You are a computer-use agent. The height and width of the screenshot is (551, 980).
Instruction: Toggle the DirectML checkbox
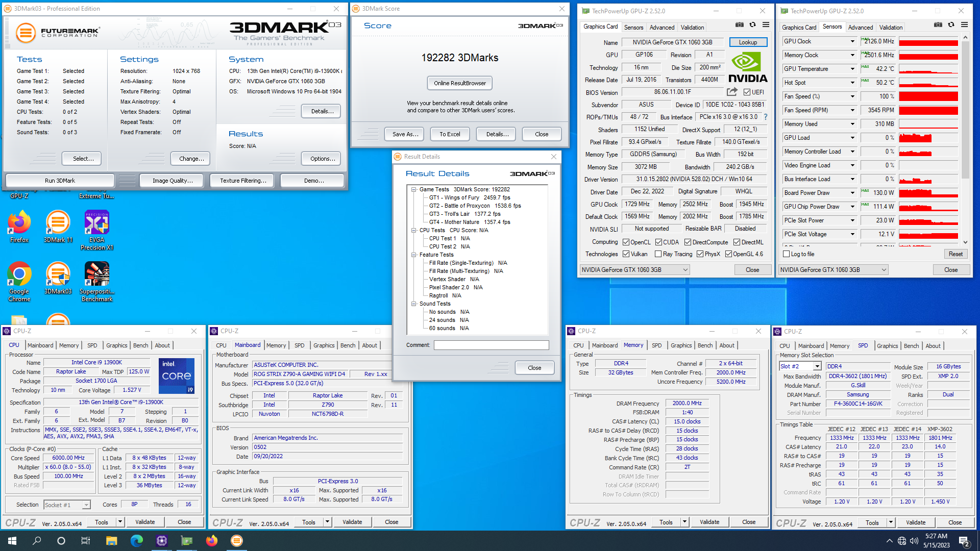tap(737, 242)
